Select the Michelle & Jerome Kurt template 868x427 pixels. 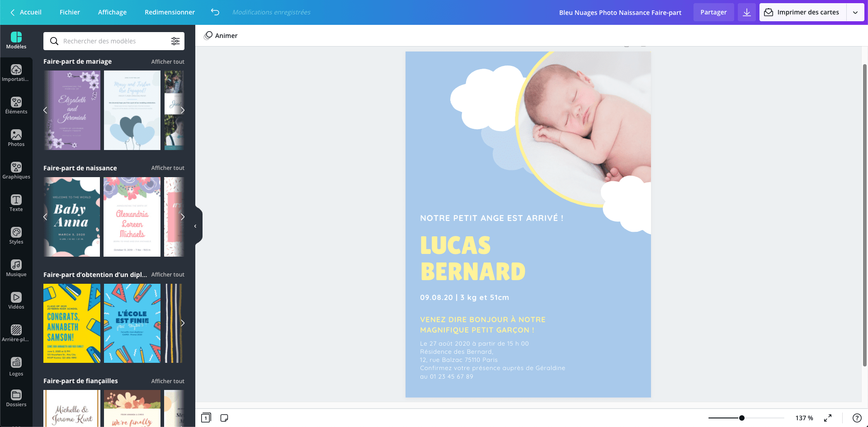coord(72,408)
